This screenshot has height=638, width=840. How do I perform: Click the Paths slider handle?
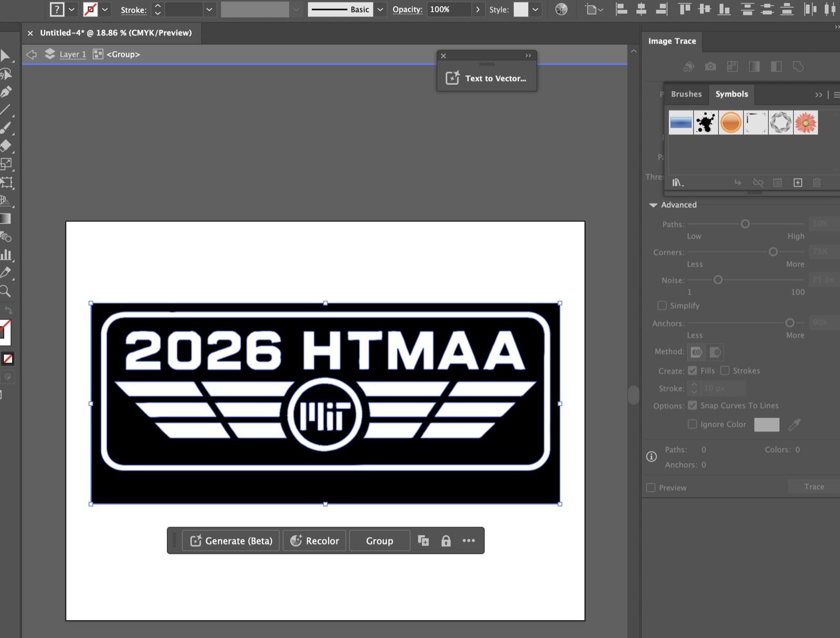pos(745,224)
